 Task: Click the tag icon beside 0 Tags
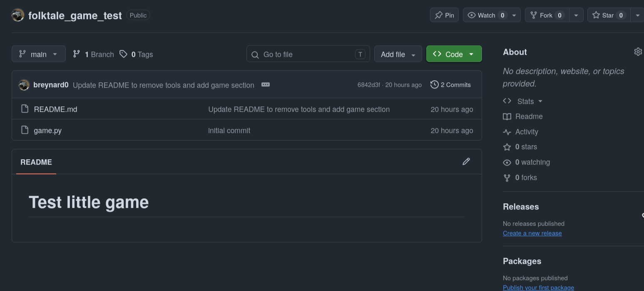tap(123, 54)
